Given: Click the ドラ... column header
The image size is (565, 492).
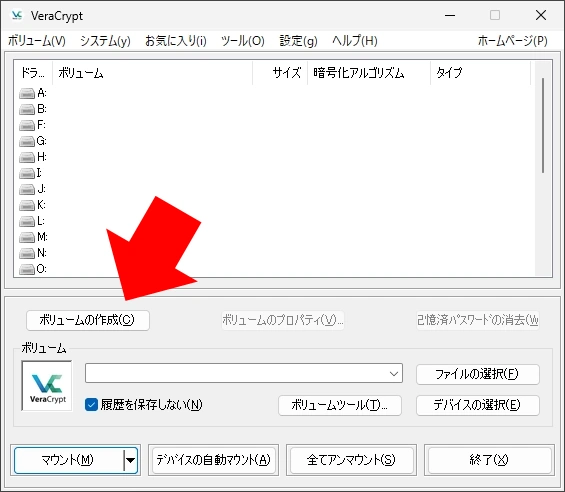Looking at the screenshot, I should coord(33,73).
